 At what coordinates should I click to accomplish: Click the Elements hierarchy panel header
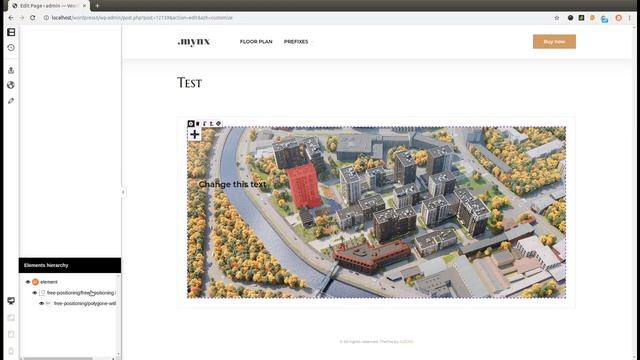point(70,265)
